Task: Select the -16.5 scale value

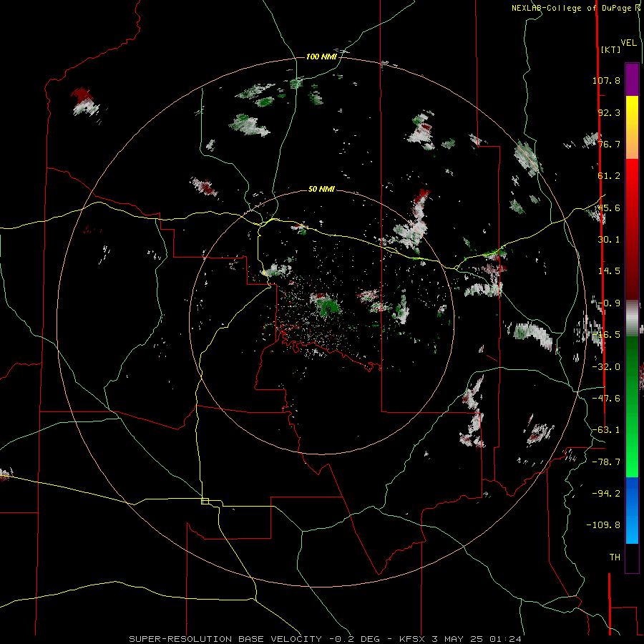Action: point(606,335)
